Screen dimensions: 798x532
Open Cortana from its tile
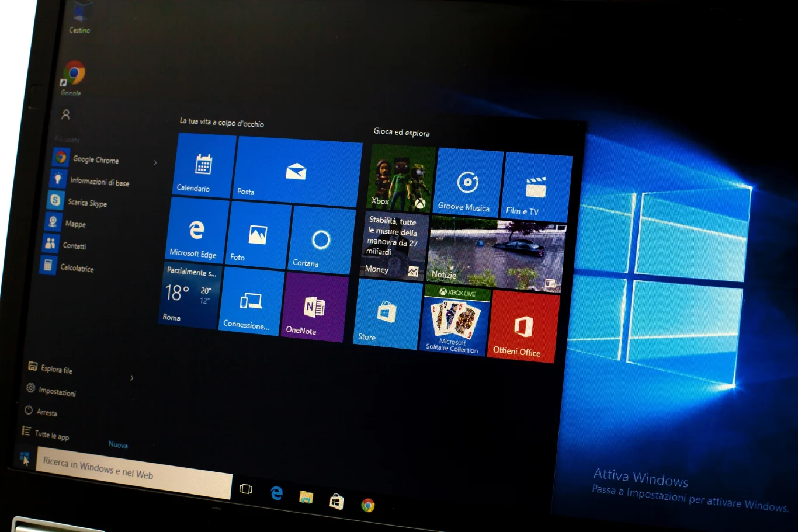(x=321, y=242)
